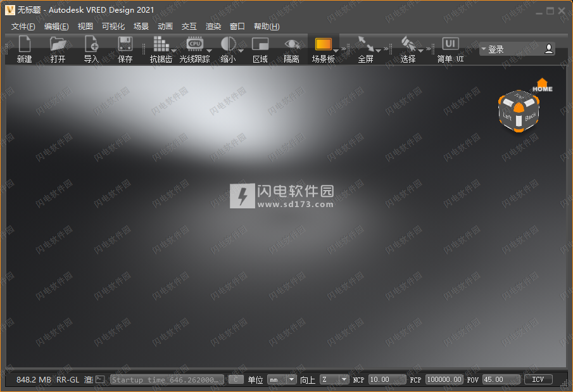Click the user profile icon

548,49
